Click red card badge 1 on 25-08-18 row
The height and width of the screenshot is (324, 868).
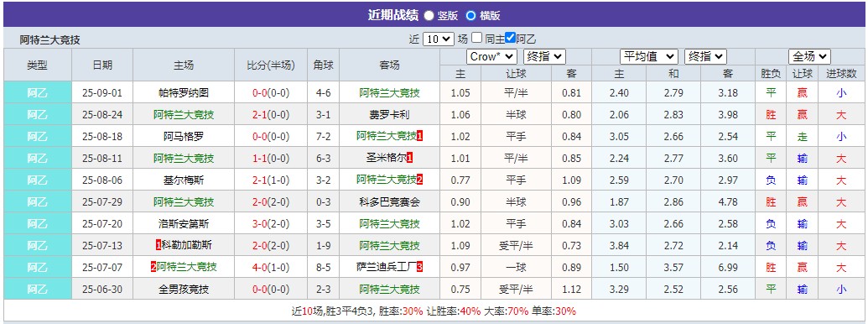420,137
